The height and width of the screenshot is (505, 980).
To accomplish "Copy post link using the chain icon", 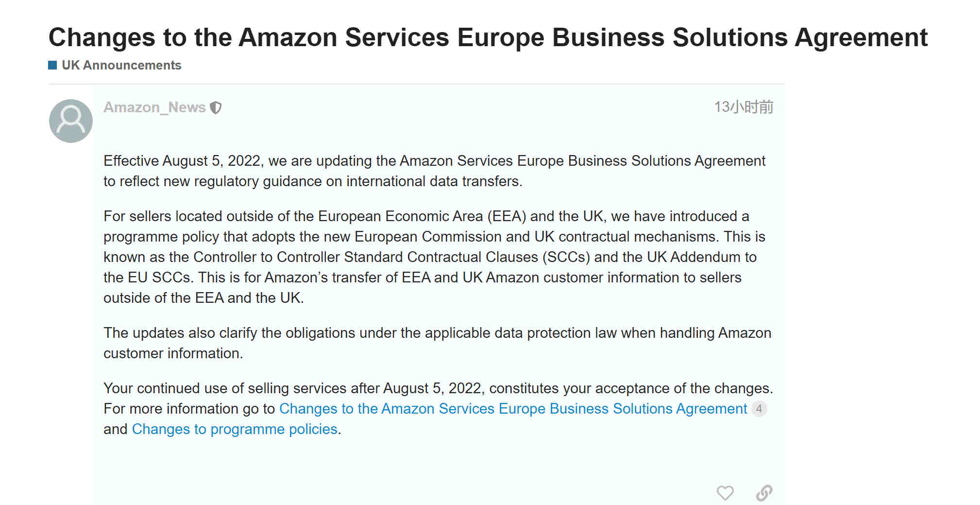I will coord(764,493).
